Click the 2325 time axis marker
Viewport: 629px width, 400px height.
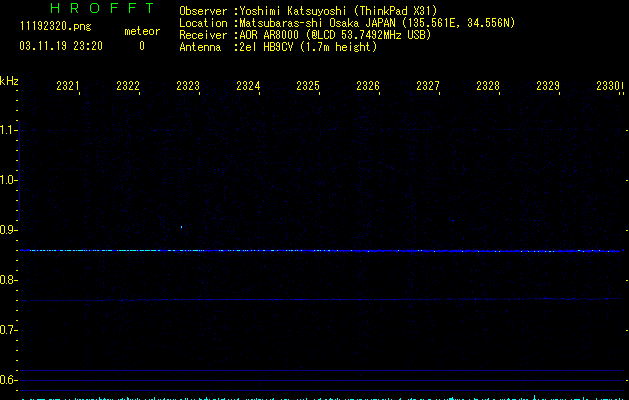point(308,85)
